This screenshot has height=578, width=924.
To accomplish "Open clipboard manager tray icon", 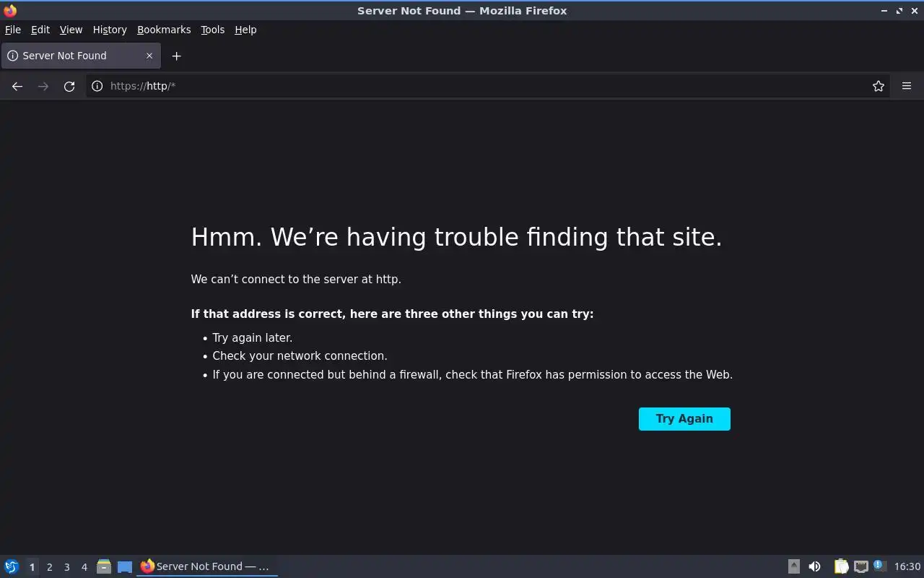I will click(841, 566).
